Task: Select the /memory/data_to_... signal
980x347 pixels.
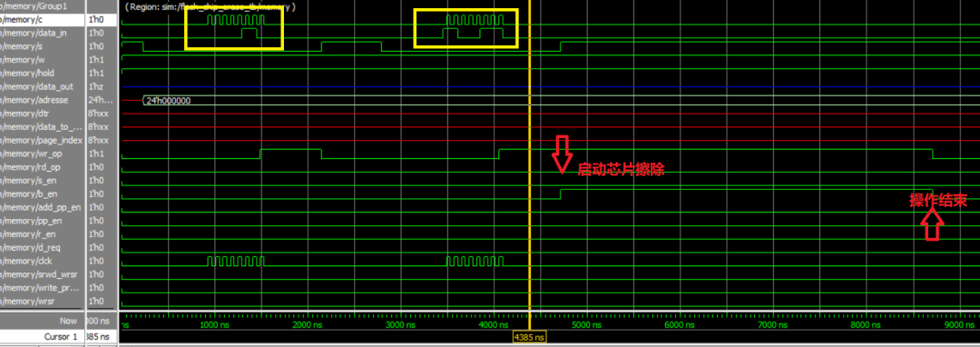Action: [x=42, y=127]
